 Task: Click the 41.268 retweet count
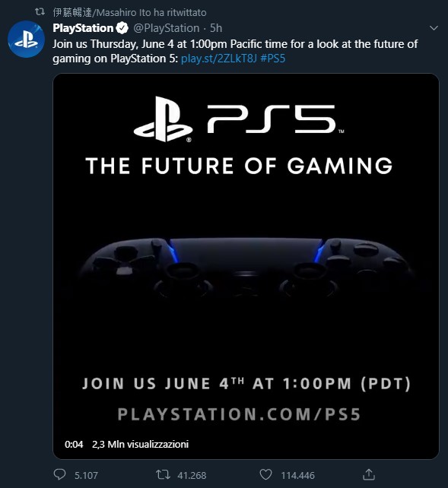(x=192, y=475)
